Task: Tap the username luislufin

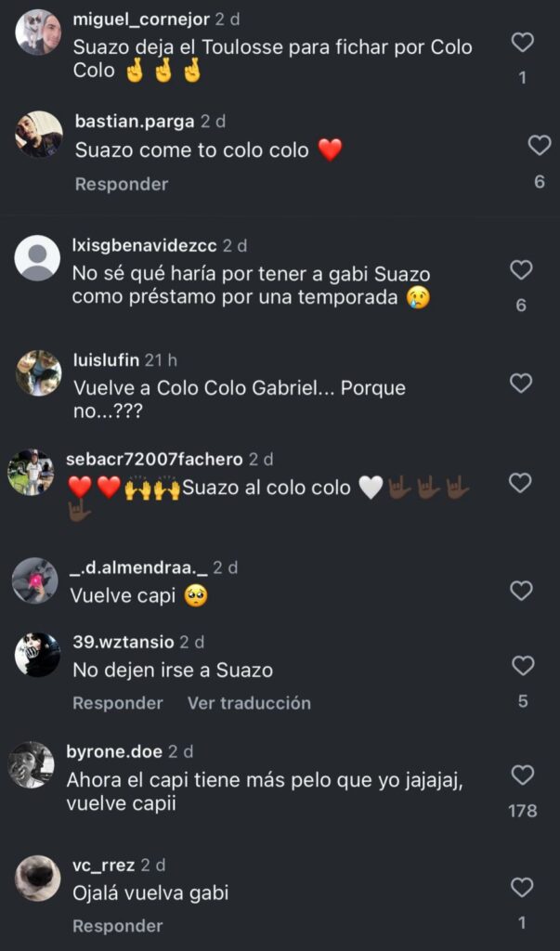Action: coord(106,360)
